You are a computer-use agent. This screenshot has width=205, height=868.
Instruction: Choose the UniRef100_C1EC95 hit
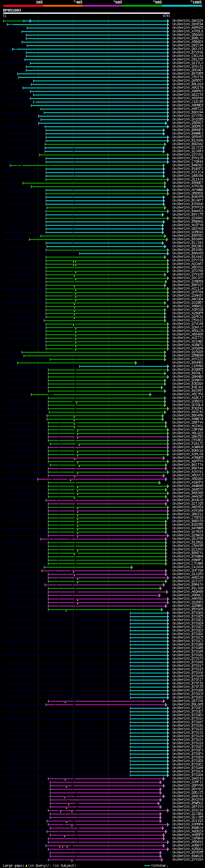[187, 102]
